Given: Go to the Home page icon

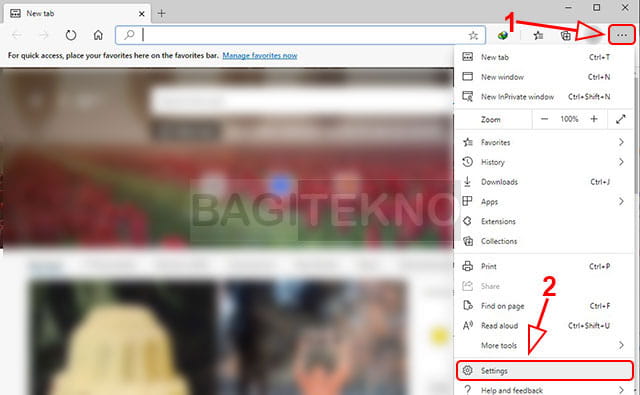Looking at the screenshot, I should pos(98,35).
